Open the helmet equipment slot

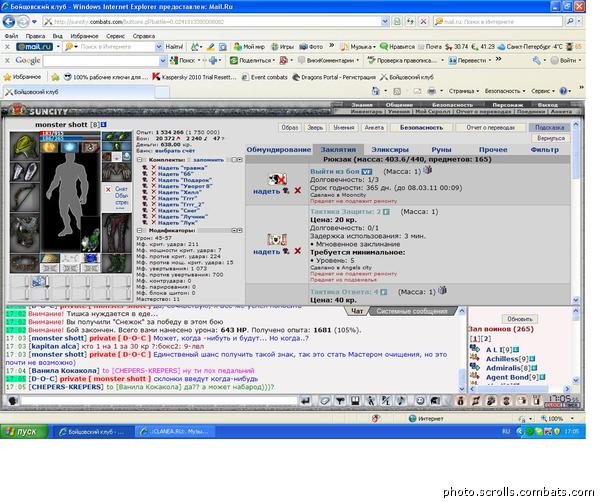[x=24, y=145]
